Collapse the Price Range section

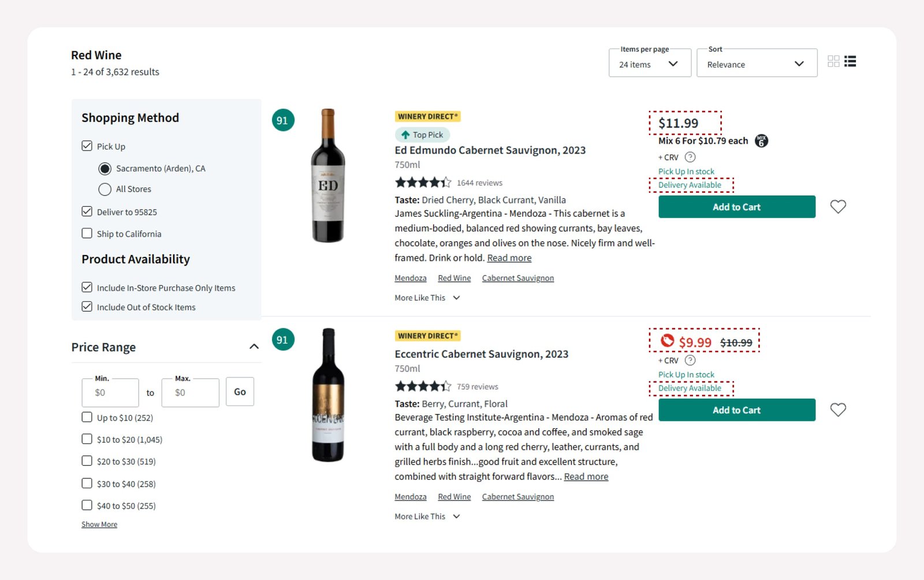pyautogui.click(x=254, y=346)
